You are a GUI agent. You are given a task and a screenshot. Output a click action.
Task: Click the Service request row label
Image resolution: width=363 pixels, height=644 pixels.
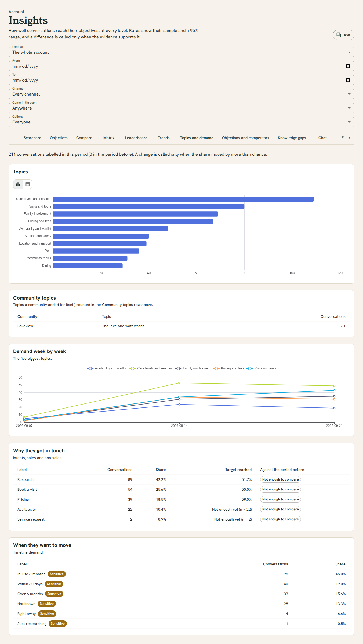pyautogui.click(x=31, y=519)
